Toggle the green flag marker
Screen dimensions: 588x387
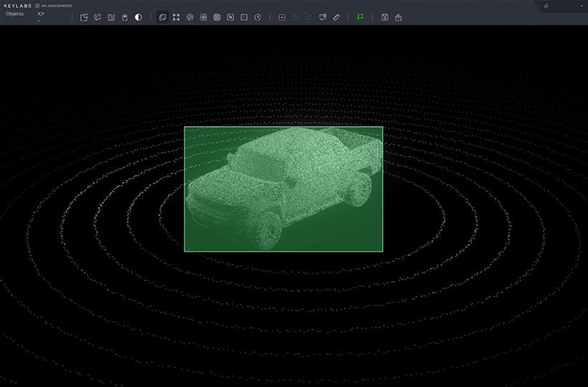click(360, 17)
